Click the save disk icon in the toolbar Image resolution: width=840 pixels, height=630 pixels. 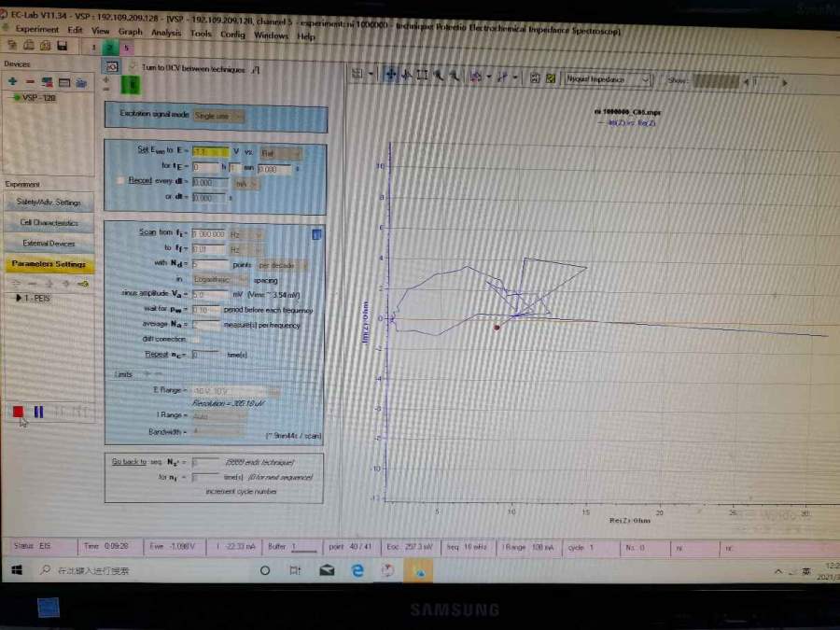pos(62,46)
